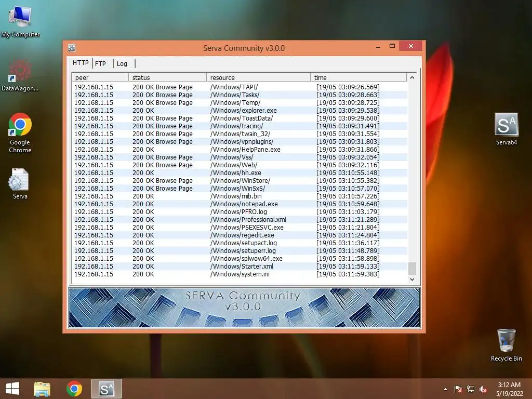The height and width of the screenshot is (399, 532).
Task: Select the /Windows/PFRO.log entry
Action: tap(240, 212)
